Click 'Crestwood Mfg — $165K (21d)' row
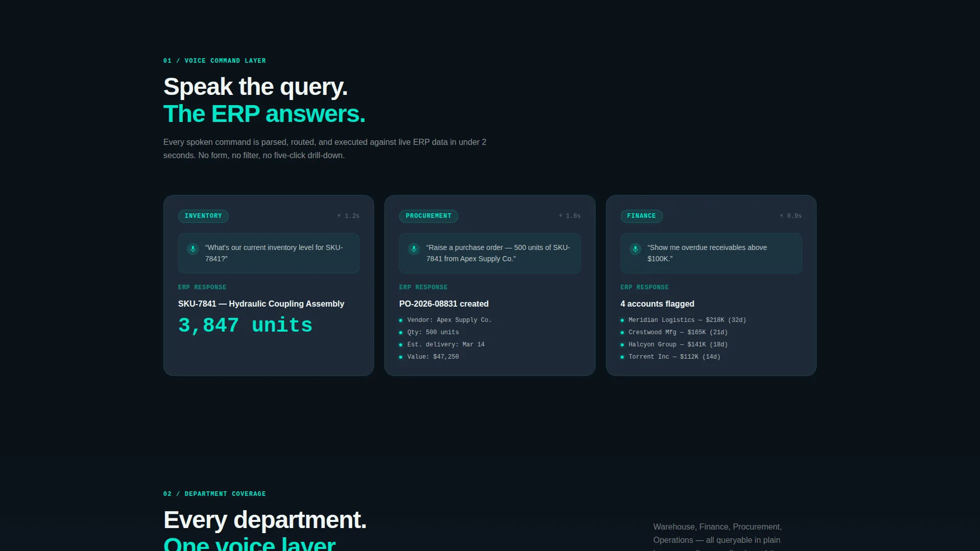 pos(674,333)
